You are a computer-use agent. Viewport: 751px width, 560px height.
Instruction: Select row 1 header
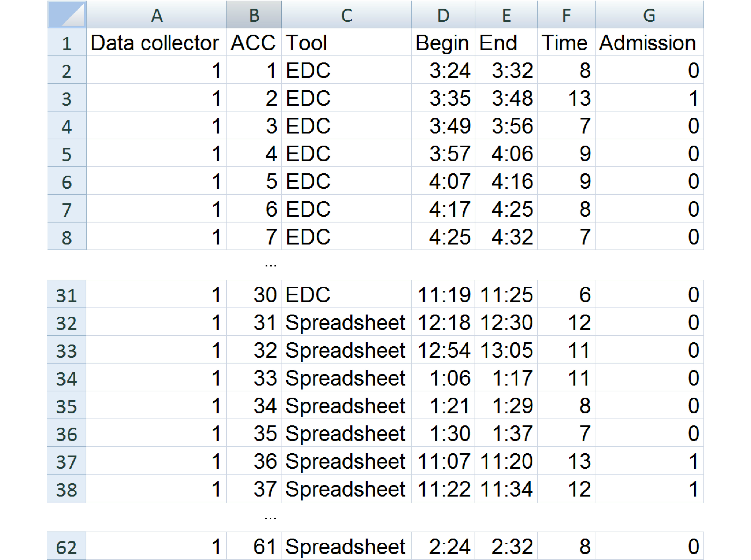pos(67,43)
